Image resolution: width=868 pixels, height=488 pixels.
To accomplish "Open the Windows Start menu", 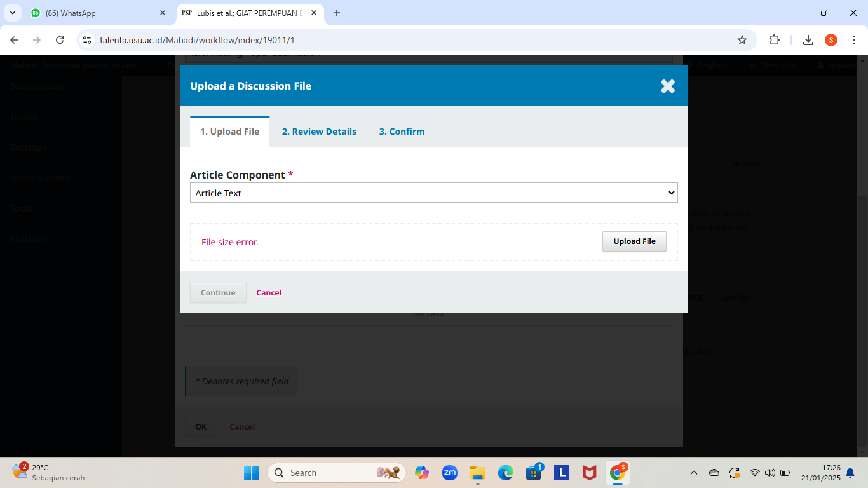I will 251,473.
